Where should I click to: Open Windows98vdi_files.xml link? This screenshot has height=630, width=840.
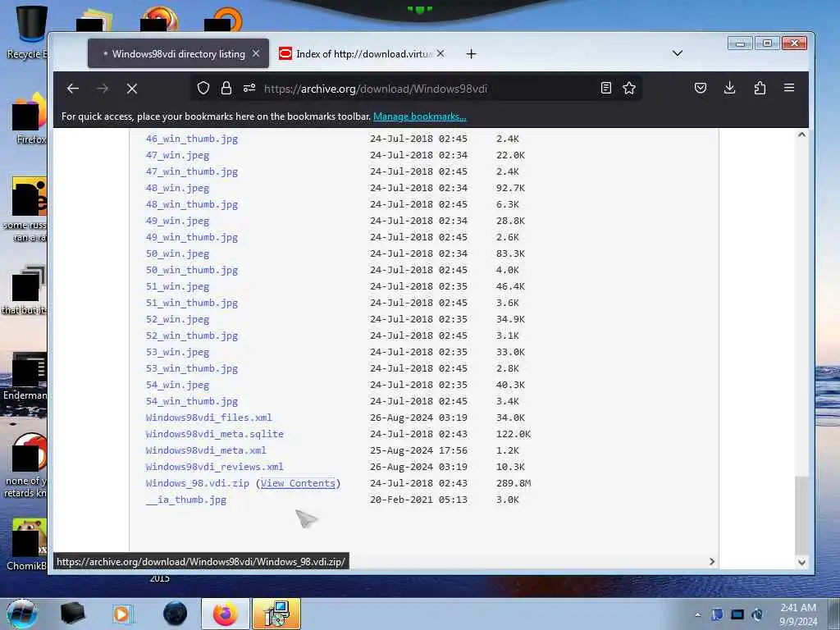209,418
